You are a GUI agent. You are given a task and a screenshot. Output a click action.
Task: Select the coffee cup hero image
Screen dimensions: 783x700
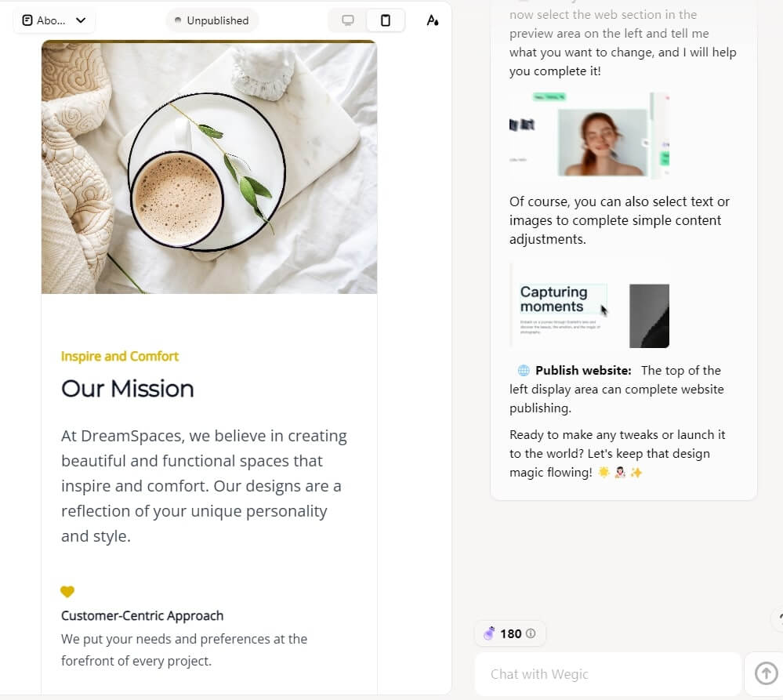(209, 167)
